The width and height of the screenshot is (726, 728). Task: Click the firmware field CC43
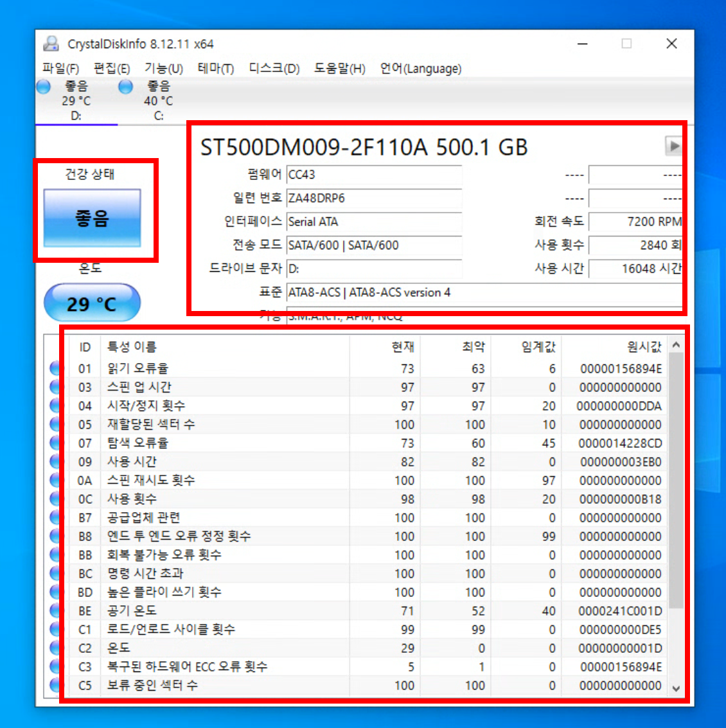point(374,175)
